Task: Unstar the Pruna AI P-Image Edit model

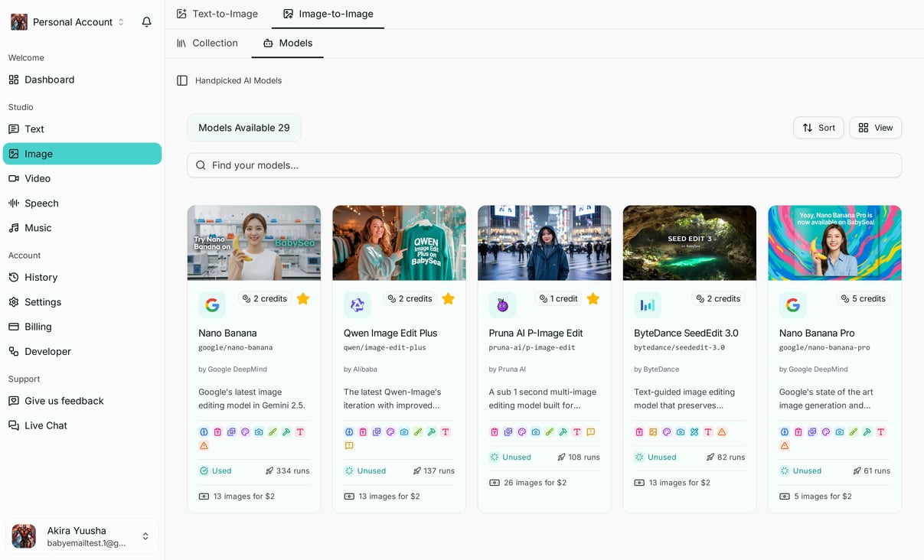Action: [593, 298]
